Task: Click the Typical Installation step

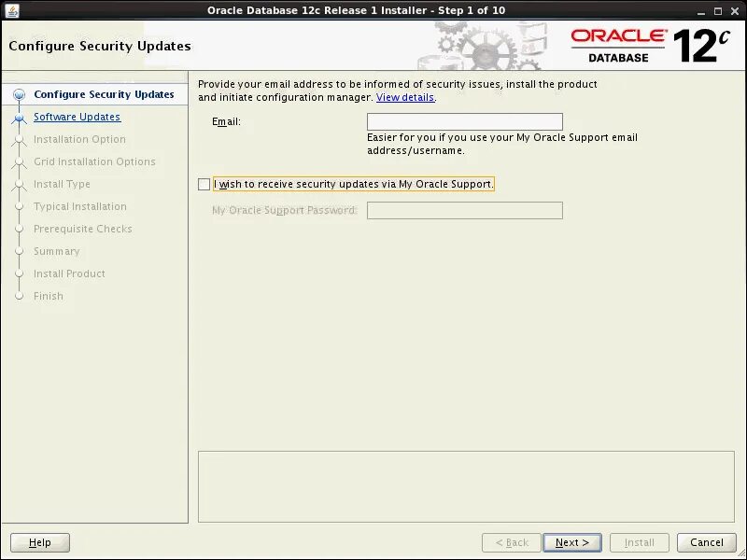Action: click(x=80, y=206)
